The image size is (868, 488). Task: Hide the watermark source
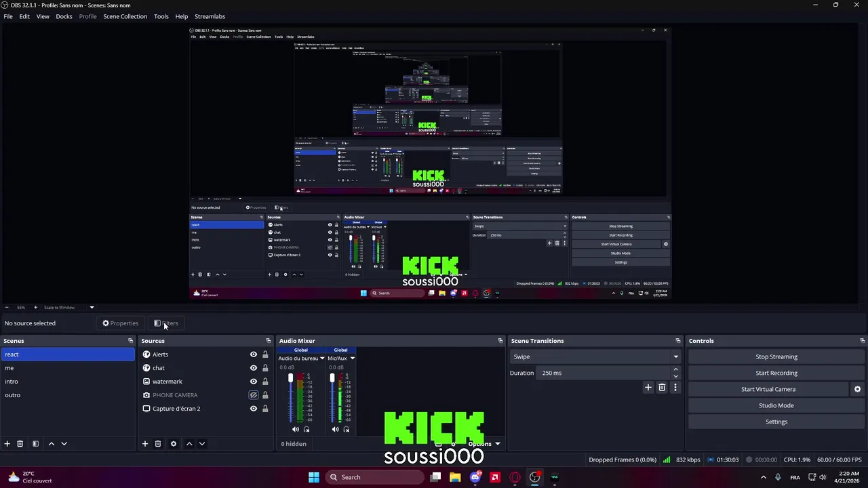point(254,382)
